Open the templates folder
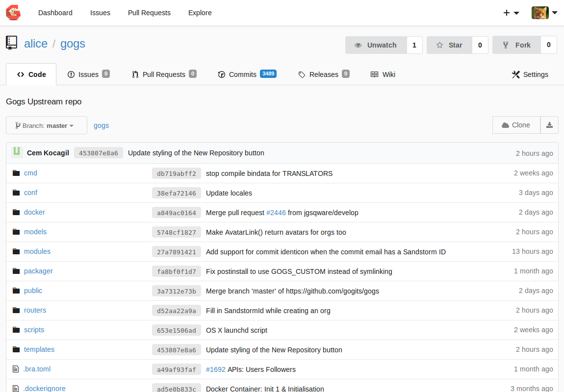Image resolution: width=564 pixels, height=392 pixels. pyautogui.click(x=39, y=349)
